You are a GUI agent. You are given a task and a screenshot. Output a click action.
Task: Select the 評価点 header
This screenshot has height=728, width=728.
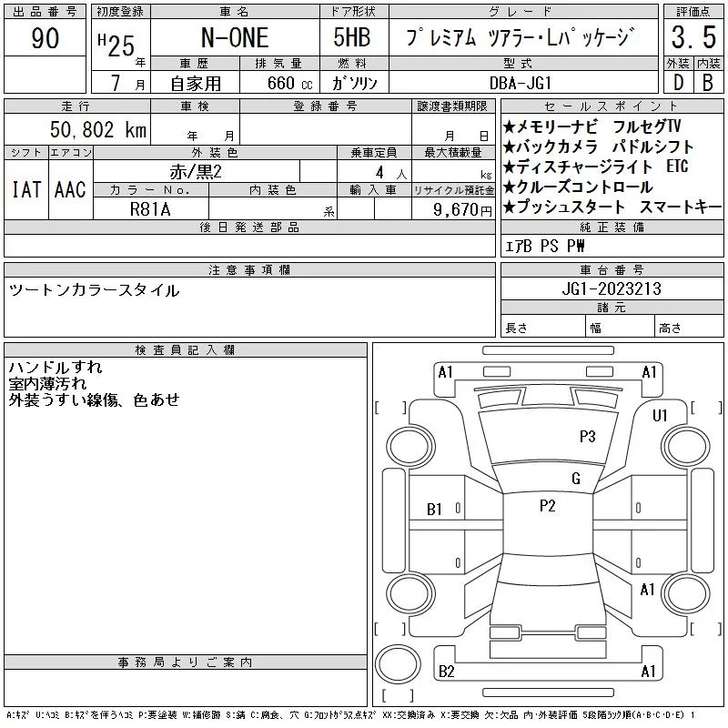pyautogui.click(x=693, y=12)
